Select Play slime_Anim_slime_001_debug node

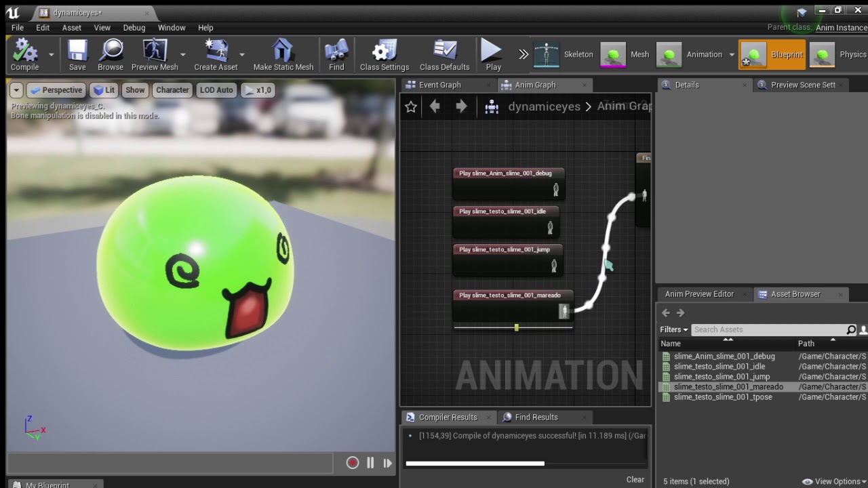509,184
